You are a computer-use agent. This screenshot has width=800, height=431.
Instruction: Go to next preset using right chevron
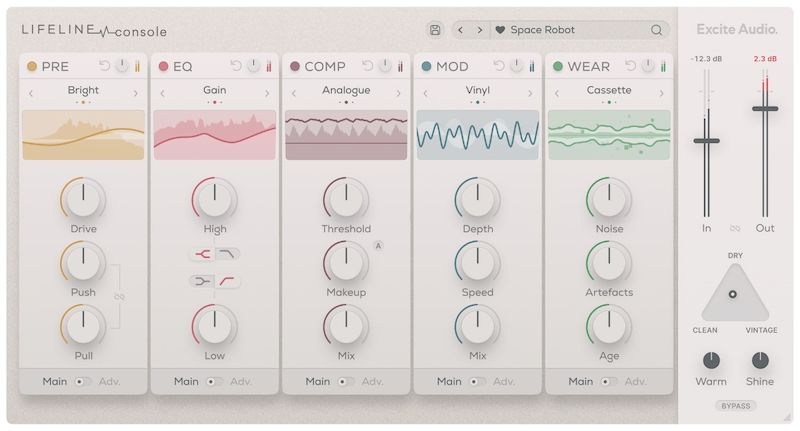[479, 30]
